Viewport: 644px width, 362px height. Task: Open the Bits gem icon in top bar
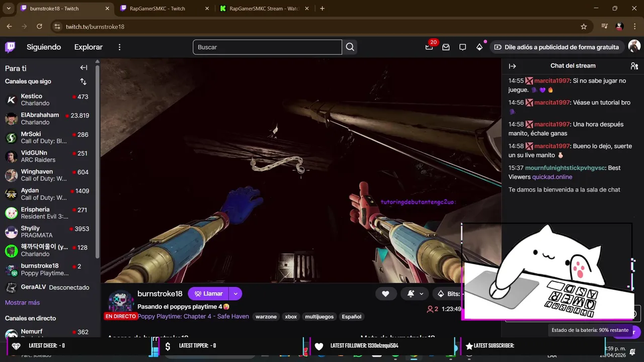click(479, 47)
